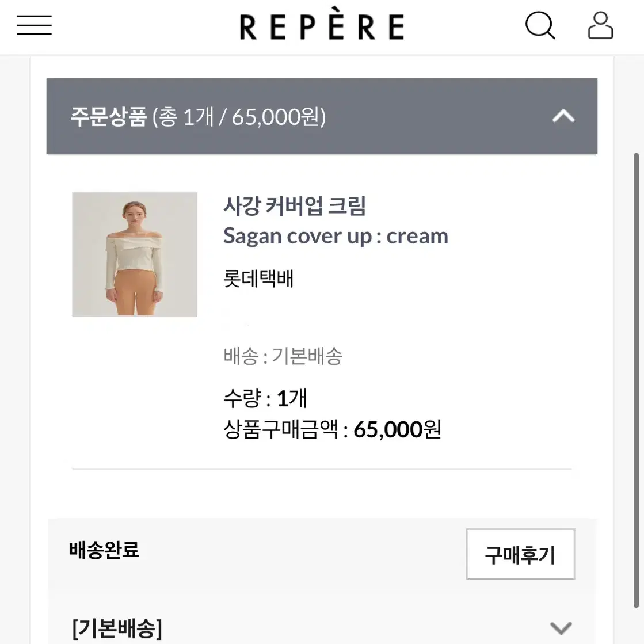Write a review via the 구매후기 button
Viewport: 644px width, 644px height.
(x=520, y=554)
